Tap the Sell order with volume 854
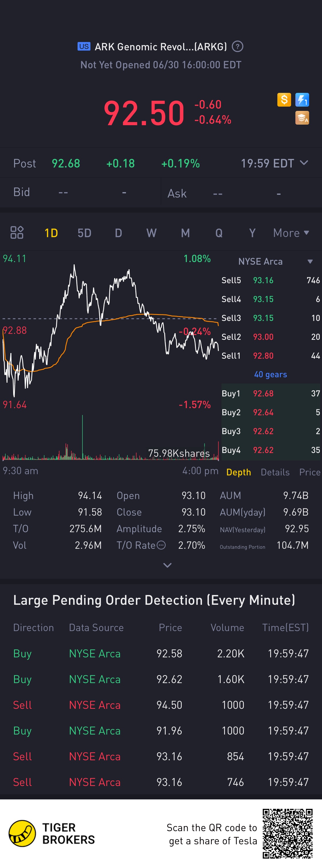This screenshot has height=868, width=322. [161, 757]
